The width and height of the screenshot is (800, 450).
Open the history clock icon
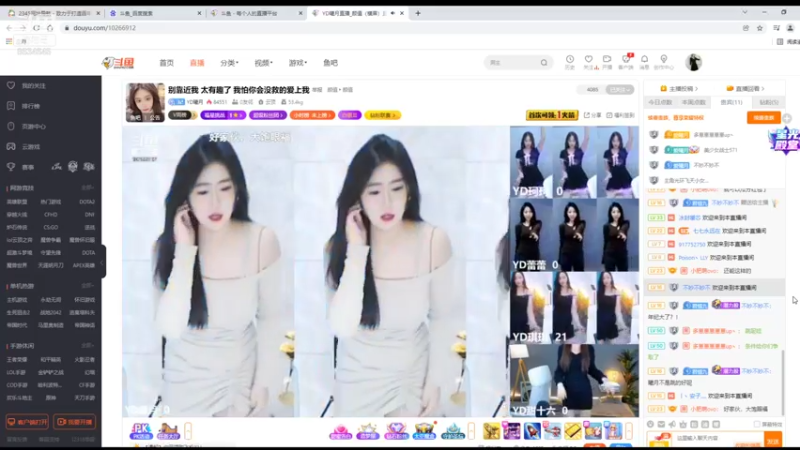(x=569, y=62)
